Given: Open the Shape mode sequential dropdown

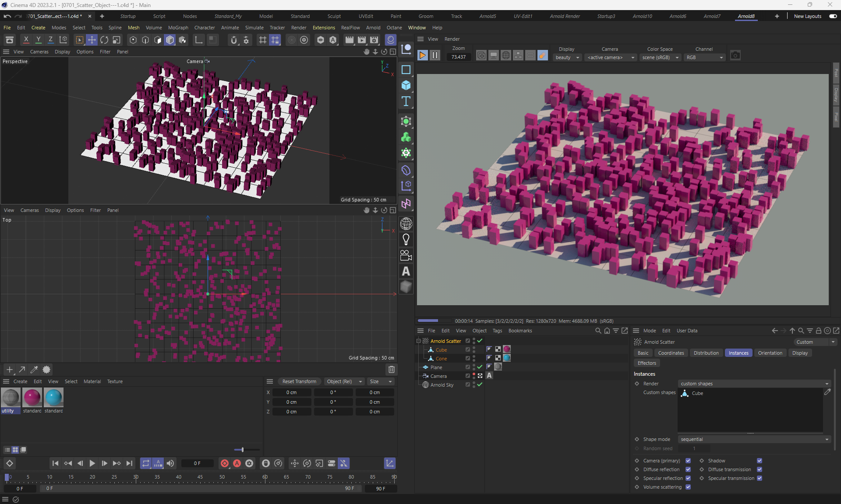Looking at the screenshot, I should [x=754, y=439].
